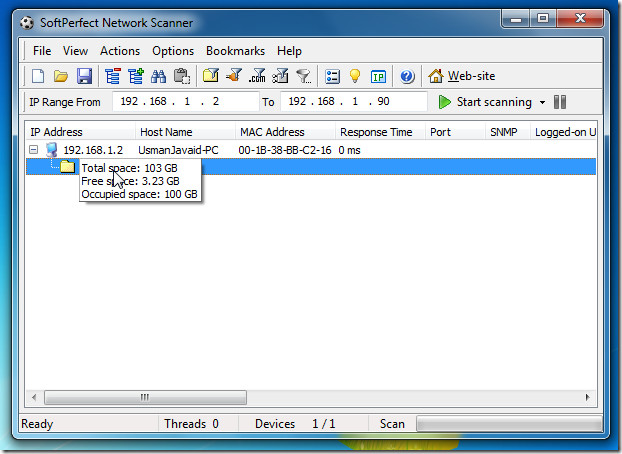Open the Start scanning dropdown arrow

coord(542,102)
